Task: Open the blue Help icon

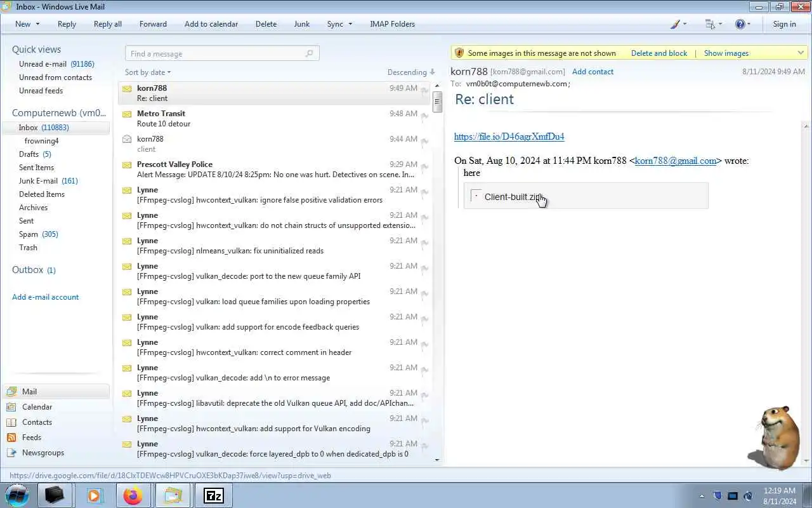Action: tap(740, 24)
